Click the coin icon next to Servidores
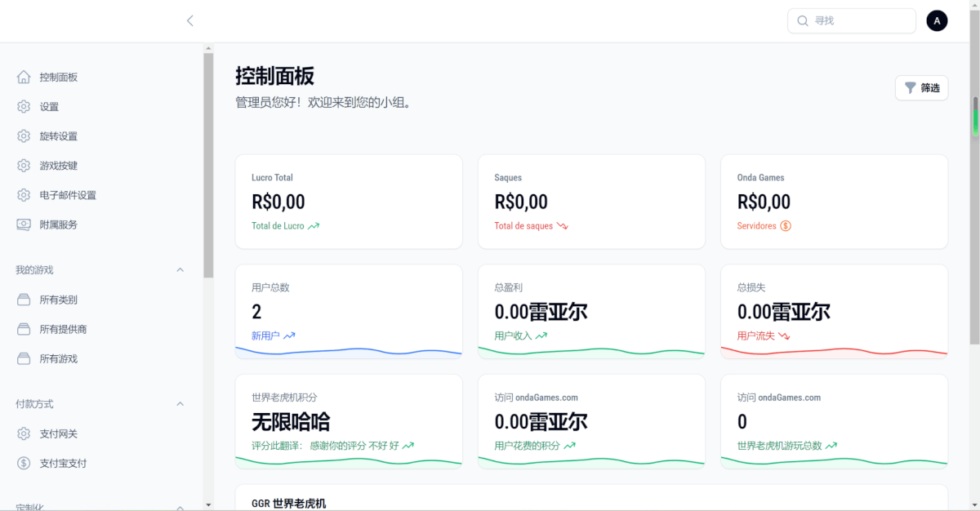Image resolution: width=980 pixels, height=511 pixels. coord(786,226)
